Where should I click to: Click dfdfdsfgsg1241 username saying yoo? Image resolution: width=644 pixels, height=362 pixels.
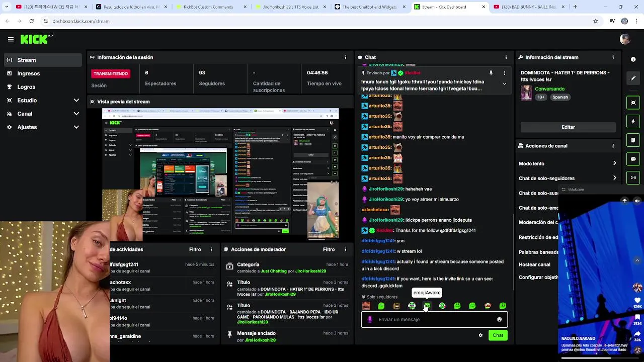pyautogui.click(x=378, y=241)
